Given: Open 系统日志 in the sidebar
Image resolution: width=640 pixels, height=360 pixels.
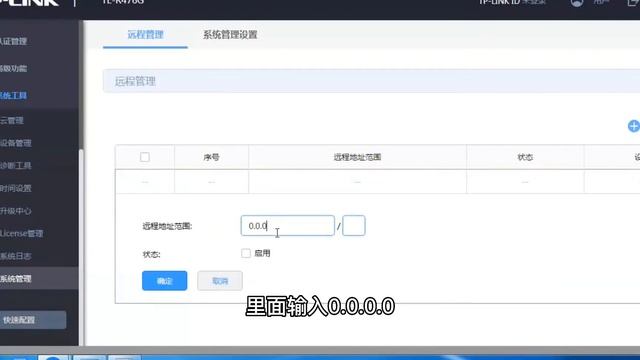Looking at the screenshot, I should (16, 256).
